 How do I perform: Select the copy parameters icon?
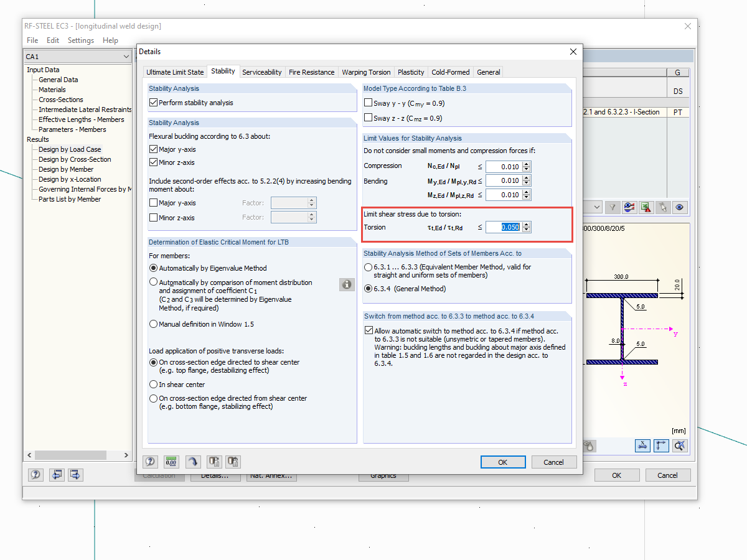[214, 462]
